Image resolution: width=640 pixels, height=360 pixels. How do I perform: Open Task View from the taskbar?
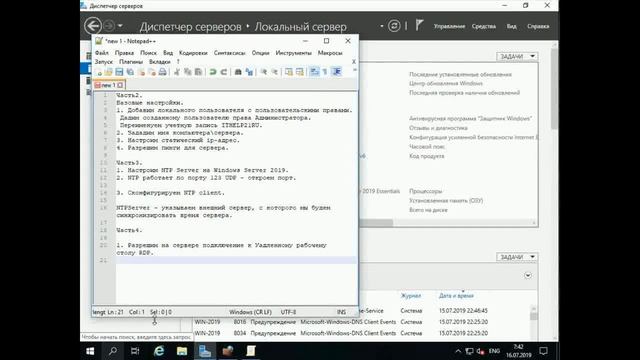(x=135, y=351)
